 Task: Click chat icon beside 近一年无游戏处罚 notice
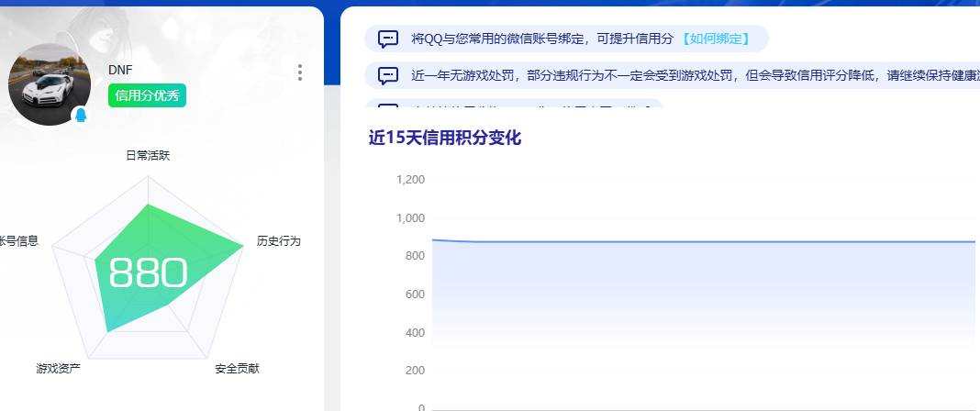click(x=388, y=76)
